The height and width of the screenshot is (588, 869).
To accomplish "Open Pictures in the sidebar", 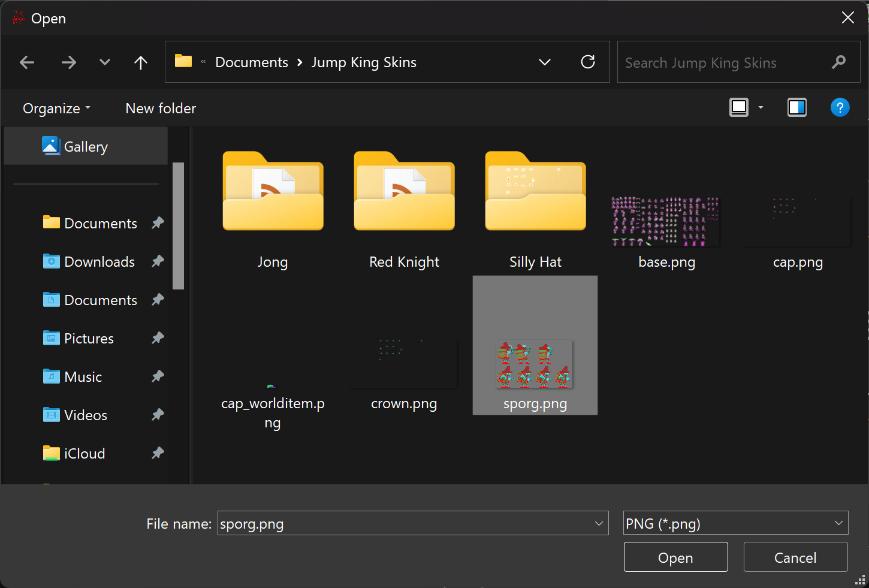I will [x=78, y=338].
